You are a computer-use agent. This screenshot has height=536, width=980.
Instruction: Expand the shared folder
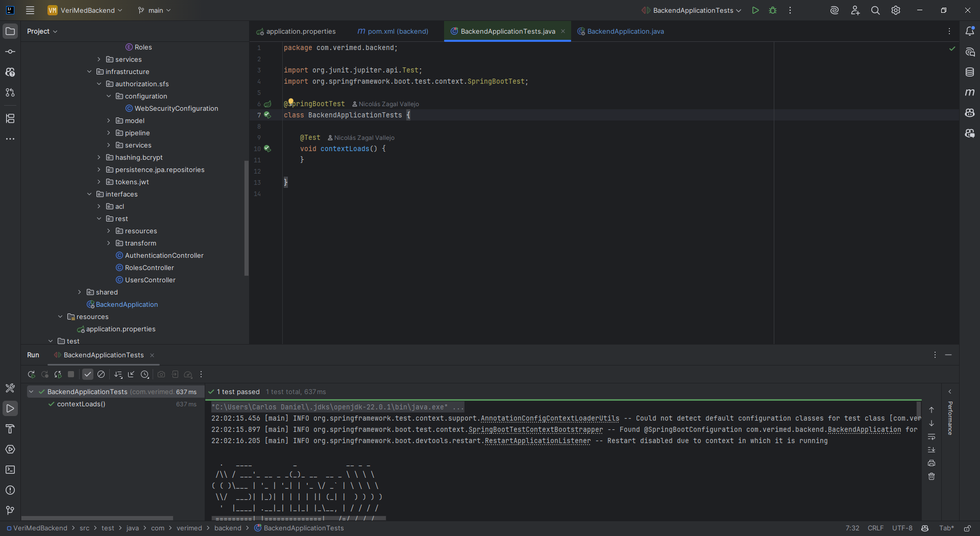pyautogui.click(x=80, y=292)
